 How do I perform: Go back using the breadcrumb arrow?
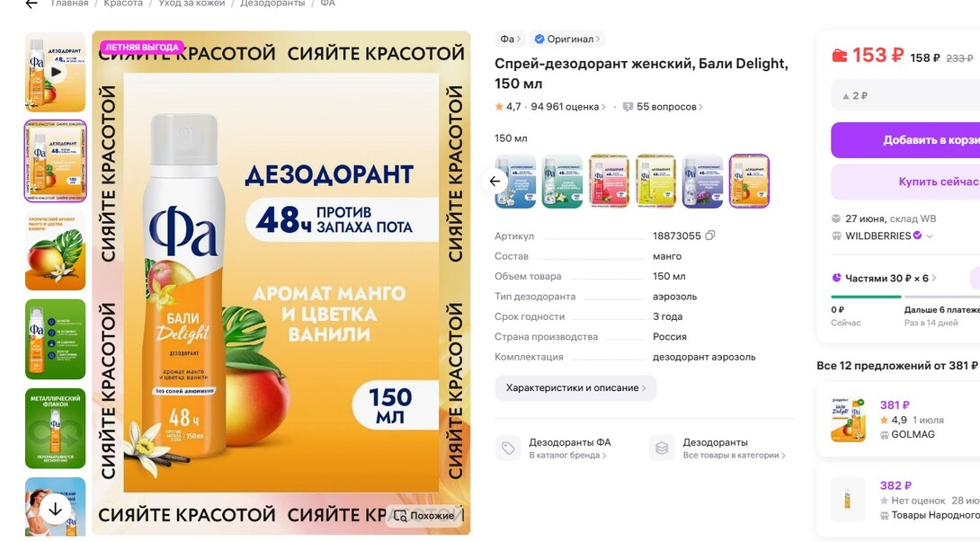31,4
